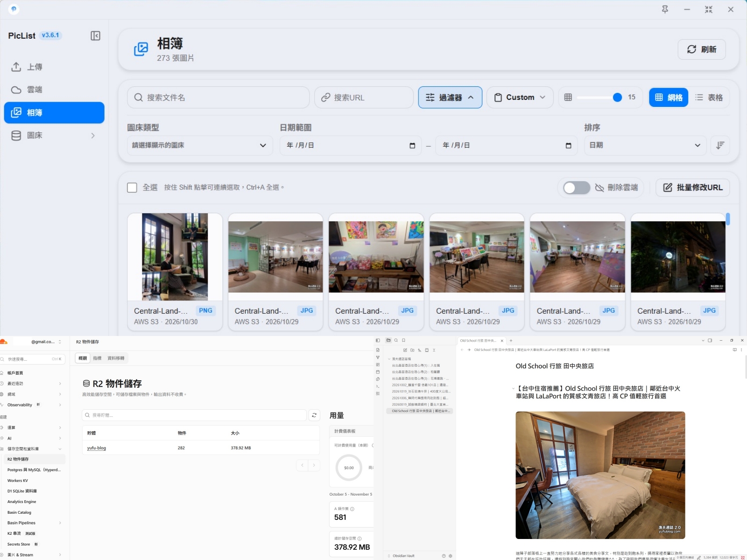Select the 相簿 gallery menu item
The image size is (747, 560).
[54, 112]
